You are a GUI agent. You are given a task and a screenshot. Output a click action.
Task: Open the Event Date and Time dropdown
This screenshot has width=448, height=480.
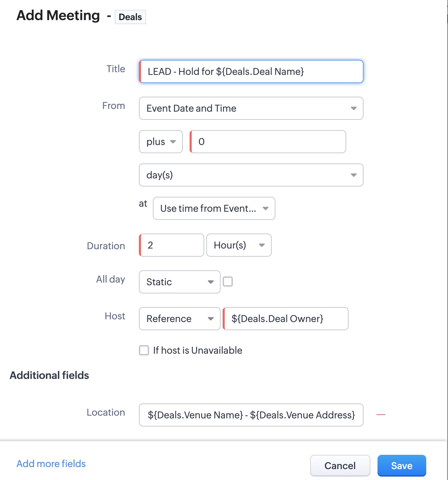(x=251, y=108)
